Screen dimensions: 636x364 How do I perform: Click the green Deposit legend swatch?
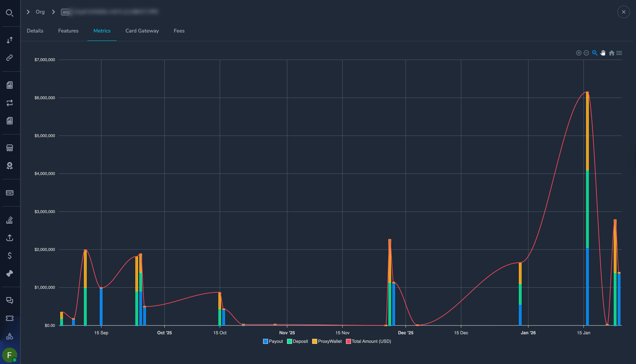pos(290,341)
